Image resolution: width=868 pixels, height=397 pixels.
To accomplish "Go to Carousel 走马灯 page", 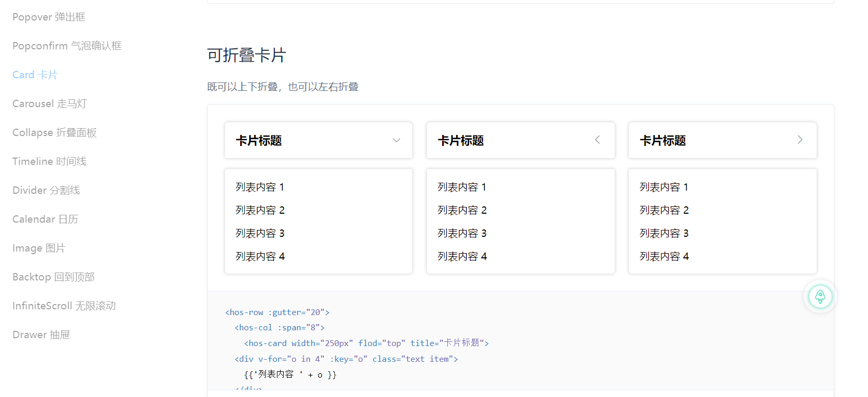I will [50, 104].
